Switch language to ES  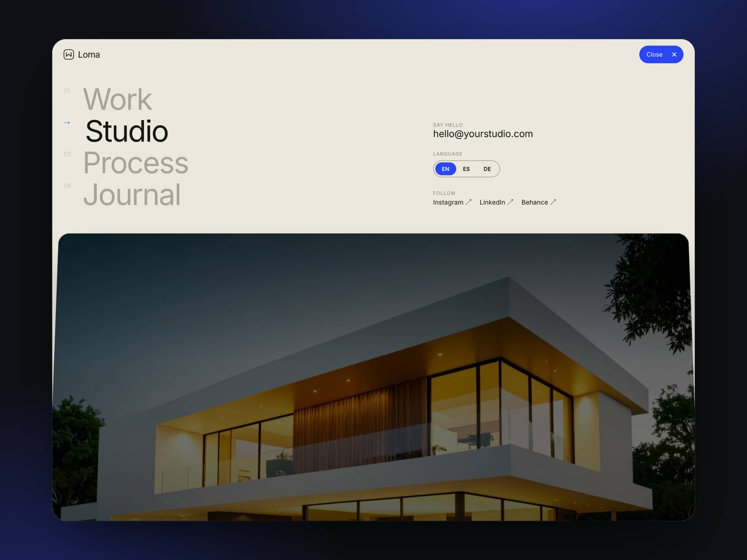point(466,169)
